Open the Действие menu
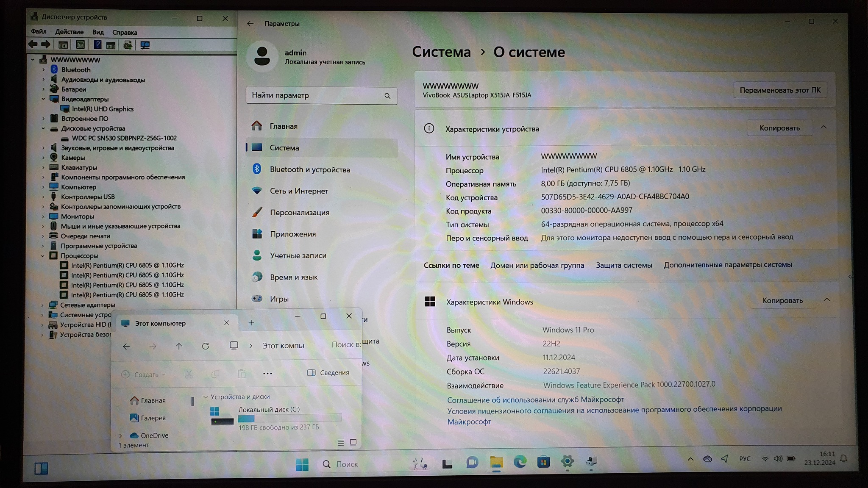 [69, 32]
